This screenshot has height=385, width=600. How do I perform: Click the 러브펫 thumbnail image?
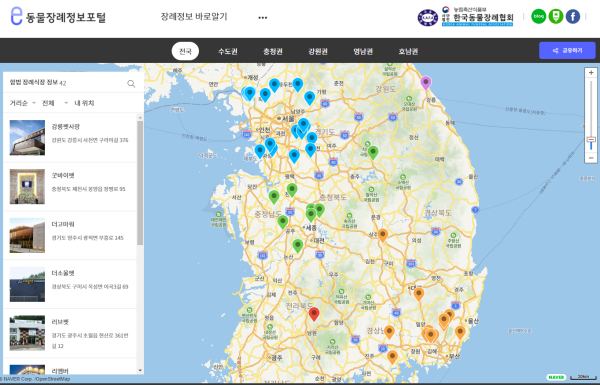click(x=27, y=333)
